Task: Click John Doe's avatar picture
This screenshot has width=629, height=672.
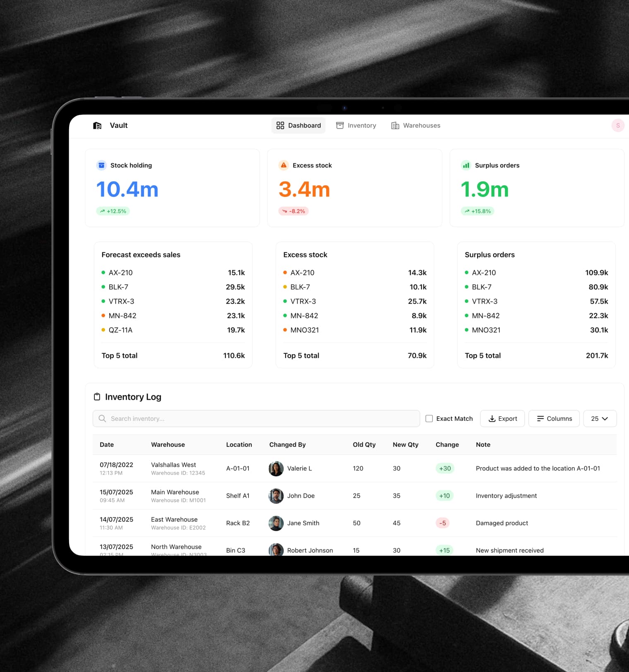Action: coord(276,496)
